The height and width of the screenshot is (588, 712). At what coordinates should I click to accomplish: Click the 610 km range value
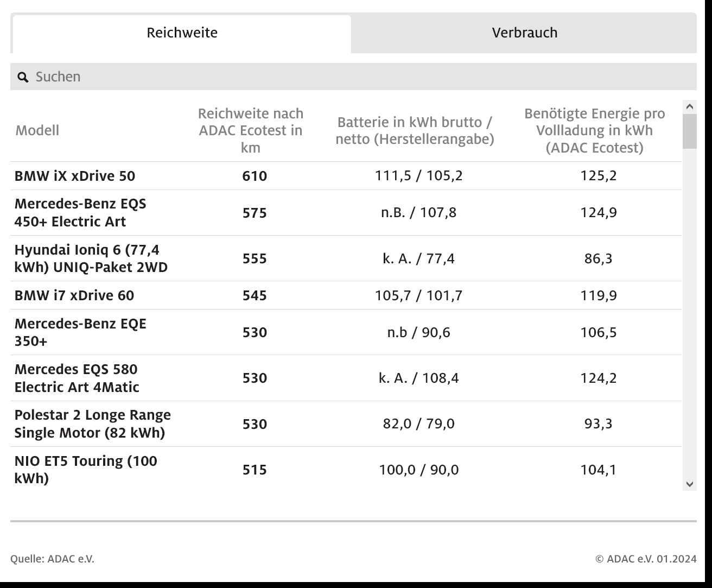(254, 176)
